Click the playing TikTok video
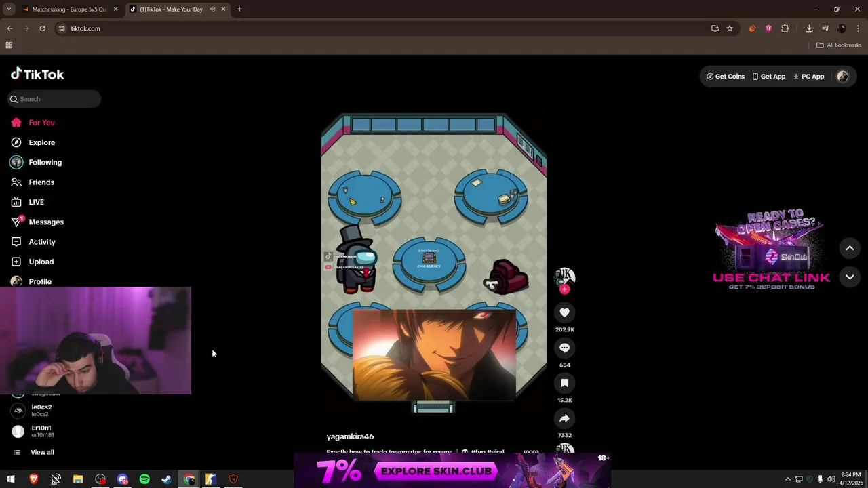 click(x=434, y=261)
